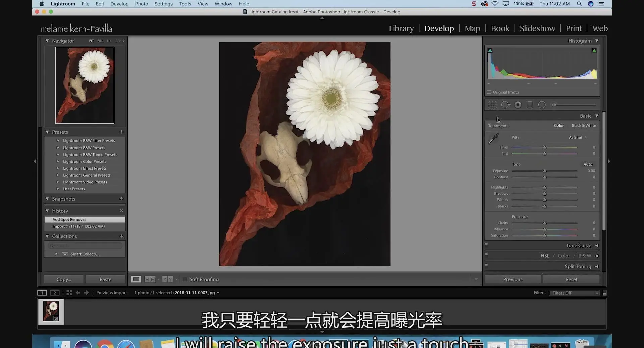Toggle shadow clipping indicator in histogram
Image resolution: width=644 pixels, height=348 pixels.
point(490,50)
